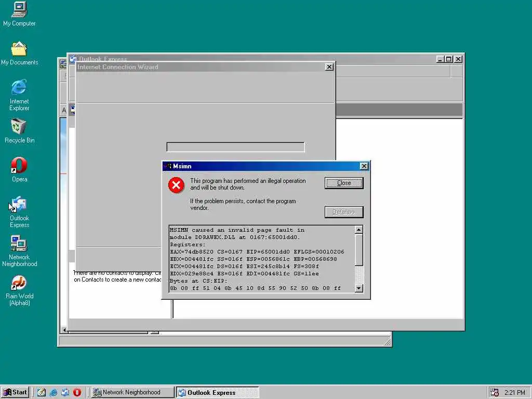
Task: Click the taskbar clock showing 2:21 PM
Action: click(x=514, y=393)
